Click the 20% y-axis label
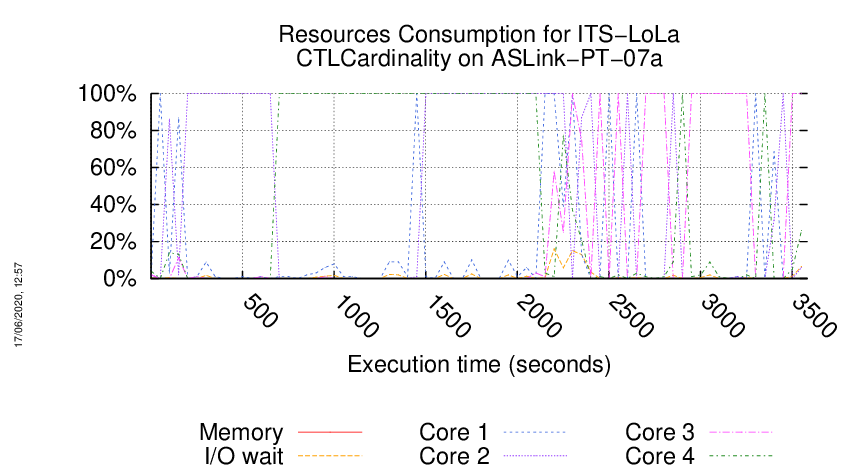Image resolution: width=850 pixels, height=475 pixels. coord(113,242)
